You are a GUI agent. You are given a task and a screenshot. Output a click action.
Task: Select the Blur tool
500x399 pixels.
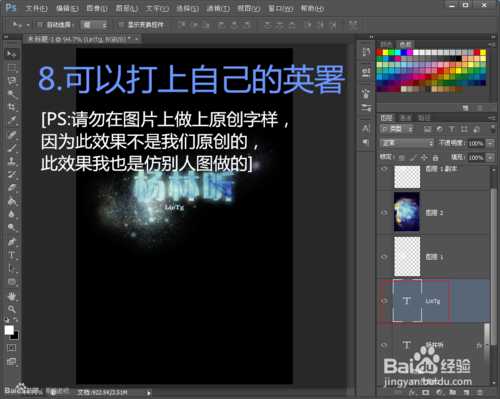tap(12, 215)
